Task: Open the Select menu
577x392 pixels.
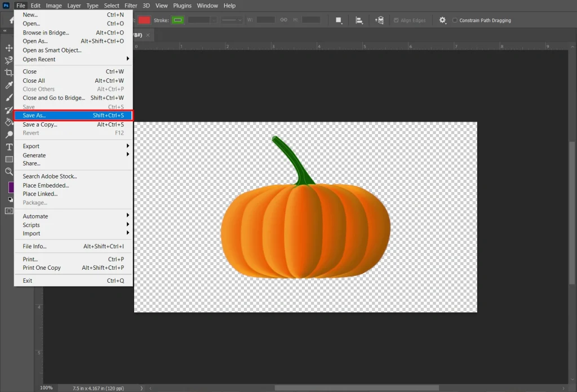Action: click(x=112, y=6)
